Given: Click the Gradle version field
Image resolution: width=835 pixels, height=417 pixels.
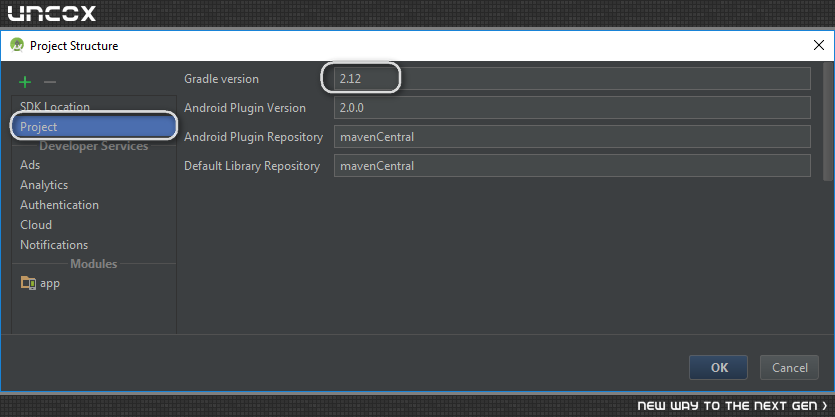Looking at the screenshot, I should click(572, 79).
